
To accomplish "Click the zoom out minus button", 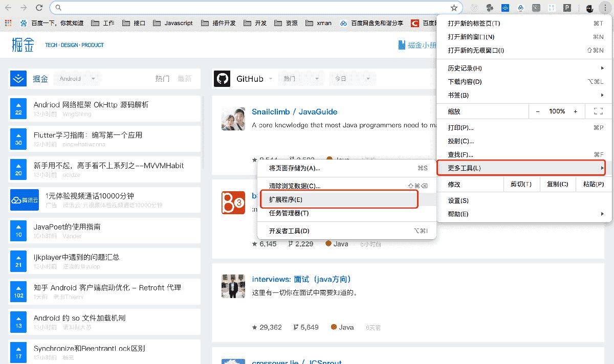I will pos(538,111).
